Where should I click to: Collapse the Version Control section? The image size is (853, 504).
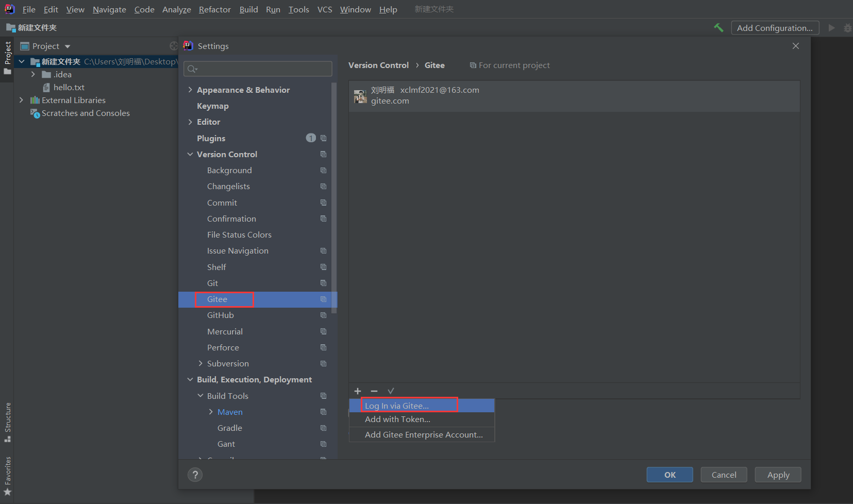click(x=190, y=154)
